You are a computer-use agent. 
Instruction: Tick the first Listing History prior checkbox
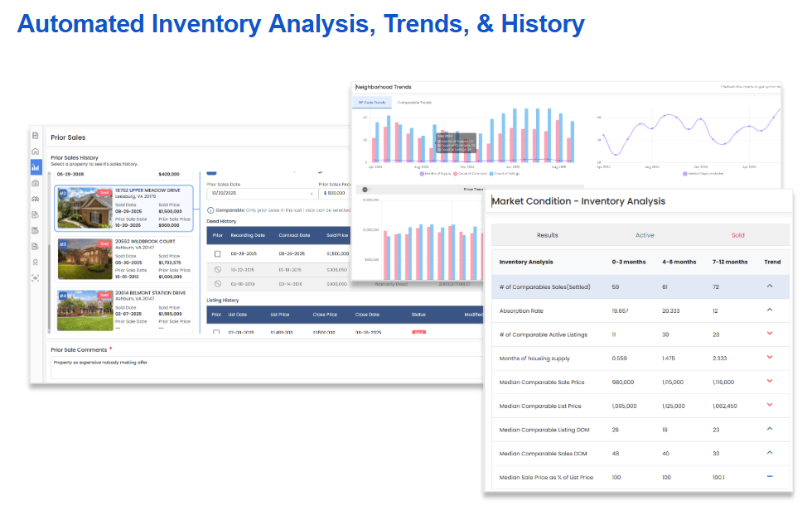(x=217, y=332)
